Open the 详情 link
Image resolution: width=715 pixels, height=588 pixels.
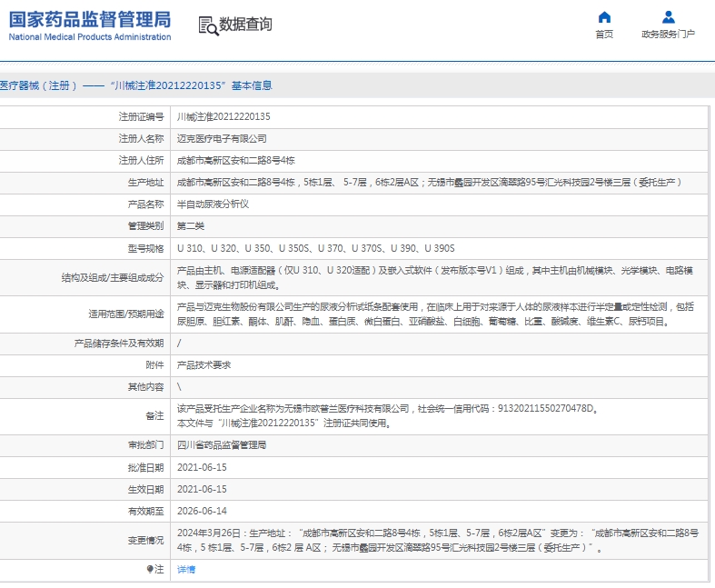(x=186, y=569)
